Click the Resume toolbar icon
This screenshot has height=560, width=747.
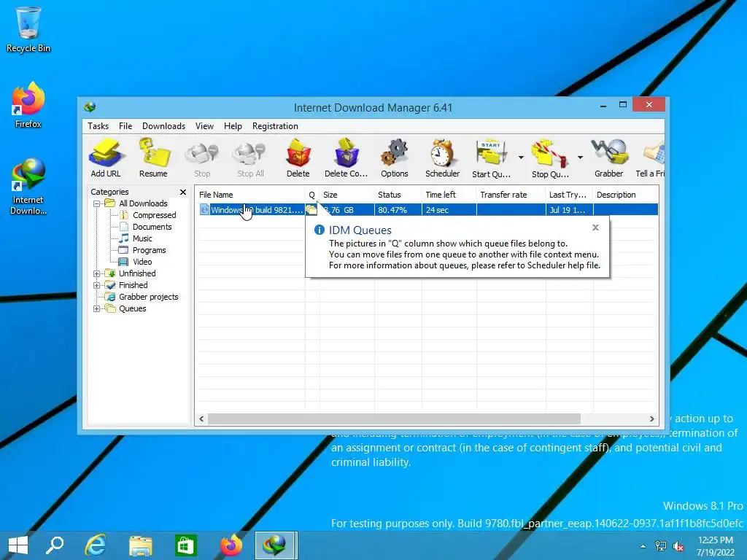tap(153, 158)
